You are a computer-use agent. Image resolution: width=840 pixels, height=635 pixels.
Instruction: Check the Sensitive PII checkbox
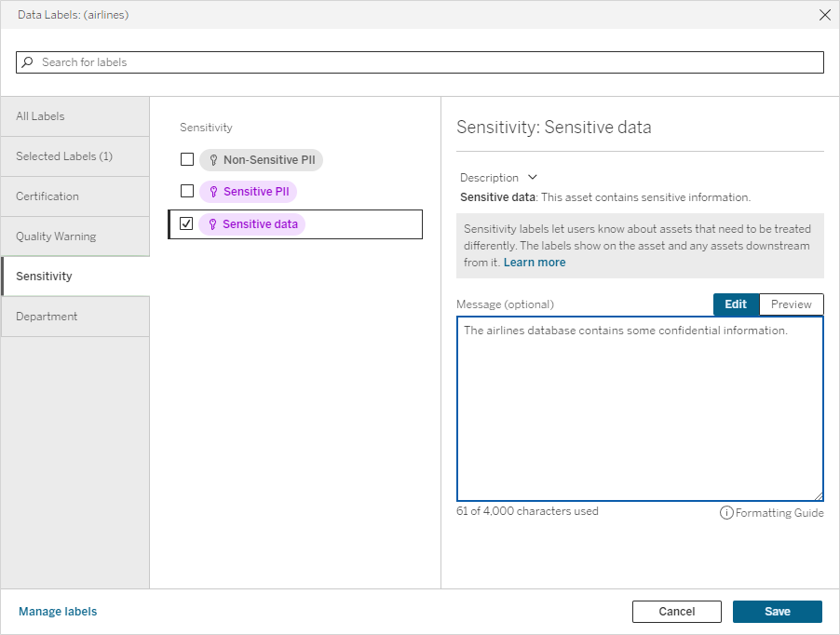coord(184,191)
